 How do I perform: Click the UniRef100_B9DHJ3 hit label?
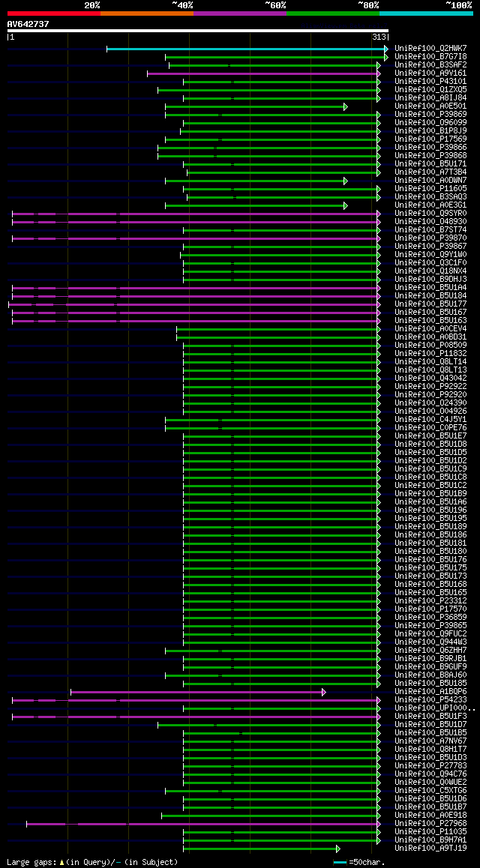tap(430, 280)
